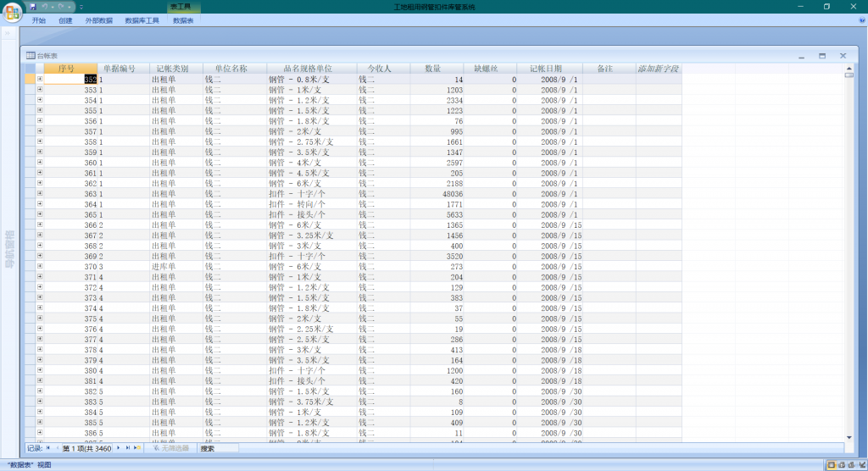Go to the first record using navigation arrow
The width and height of the screenshot is (868, 471).
[48, 447]
